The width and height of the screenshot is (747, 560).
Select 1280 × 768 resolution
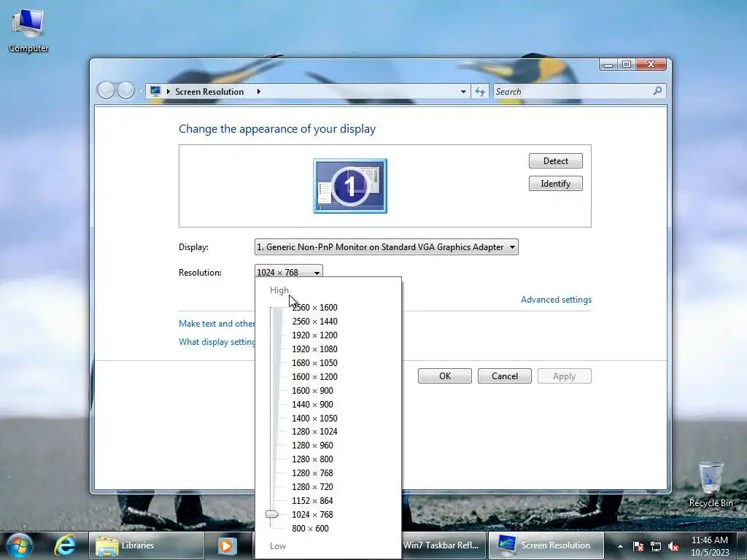coord(312,472)
